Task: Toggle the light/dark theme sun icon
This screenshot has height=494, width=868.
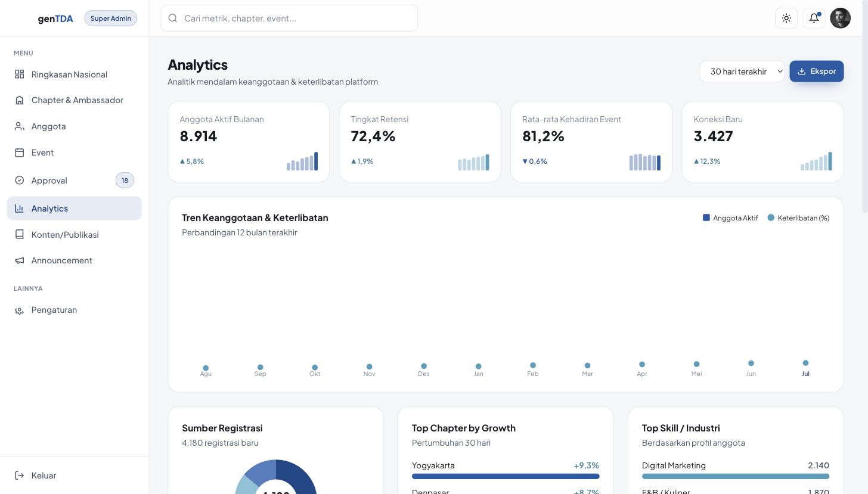Action: pyautogui.click(x=786, y=18)
